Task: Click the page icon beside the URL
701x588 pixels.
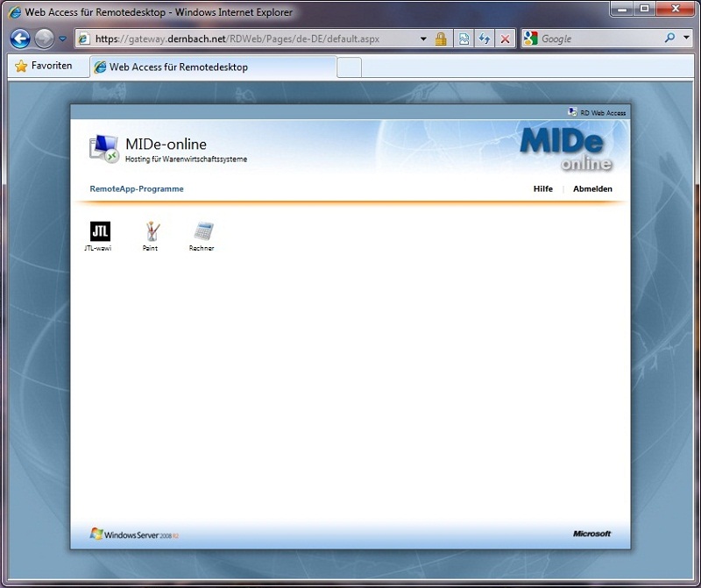Action: (x=84, y=39)
